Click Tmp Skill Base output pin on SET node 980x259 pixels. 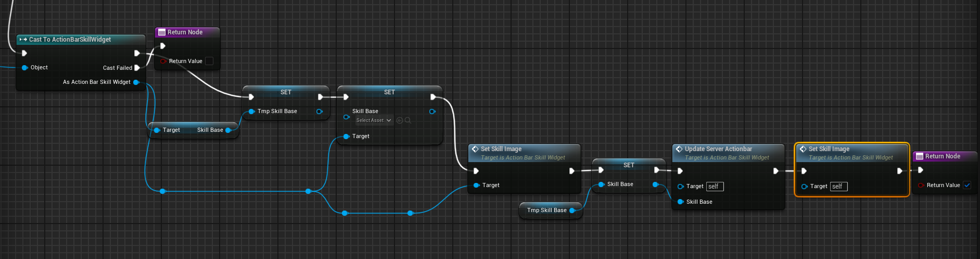(320, 112)
